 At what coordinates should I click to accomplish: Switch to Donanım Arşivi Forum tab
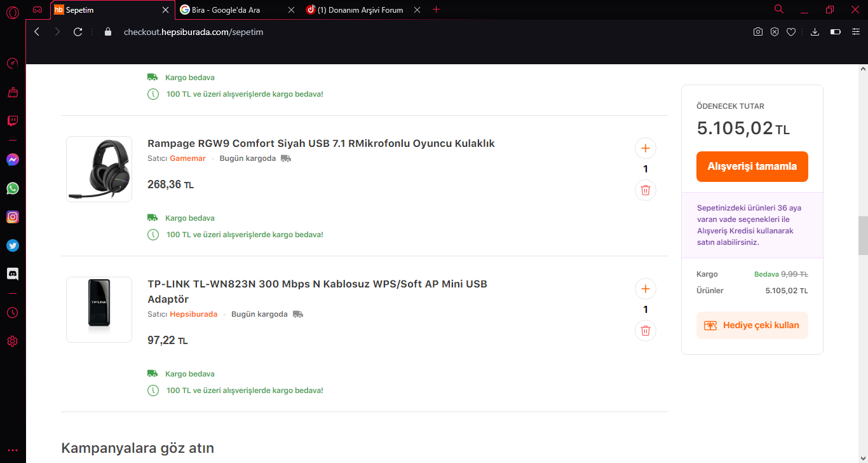(363, 10)
